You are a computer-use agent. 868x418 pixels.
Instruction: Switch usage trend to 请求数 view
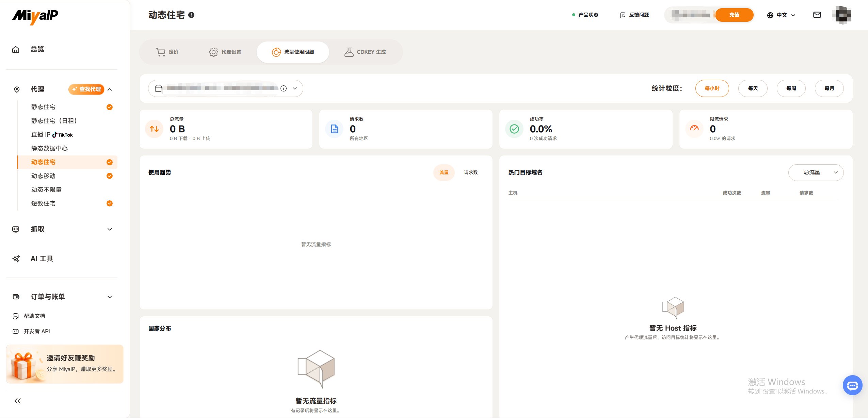click(471, 173)
